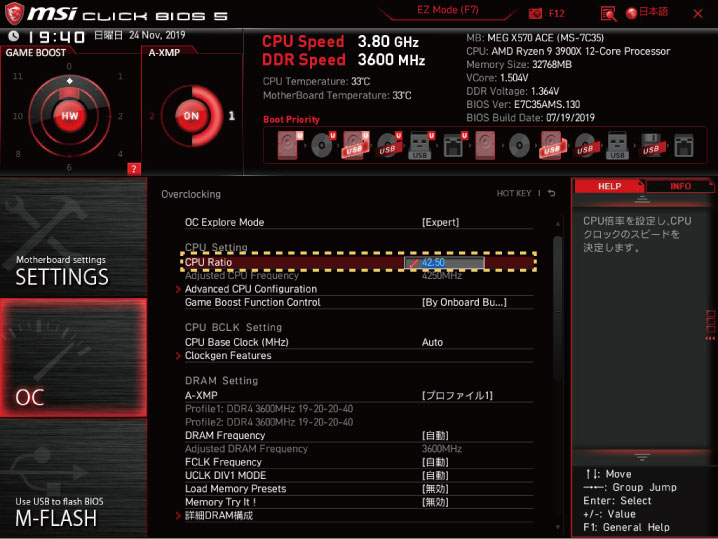Toggle the A-XMP ON button
This screenshot has height=539, width=718.
(x=191, y=116)
